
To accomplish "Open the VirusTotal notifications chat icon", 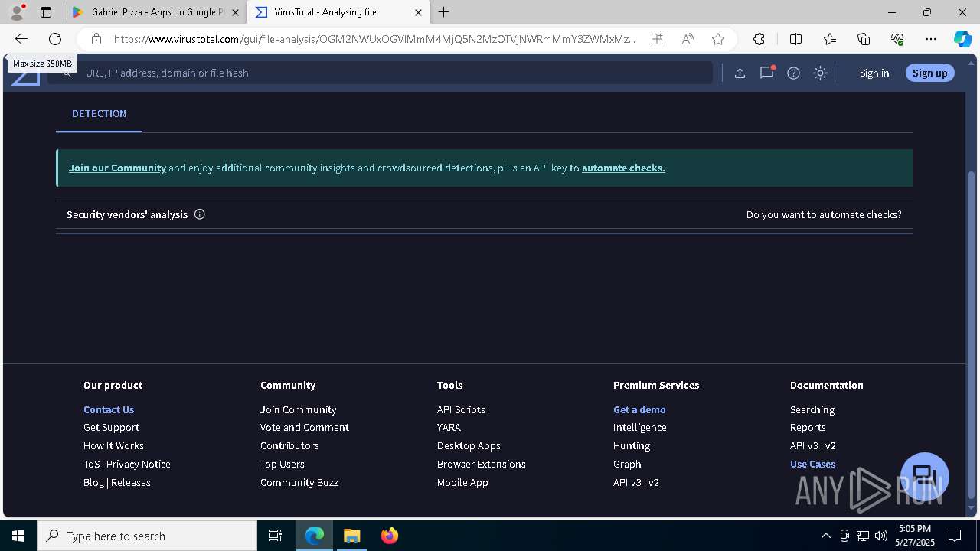I will (766, 73).
